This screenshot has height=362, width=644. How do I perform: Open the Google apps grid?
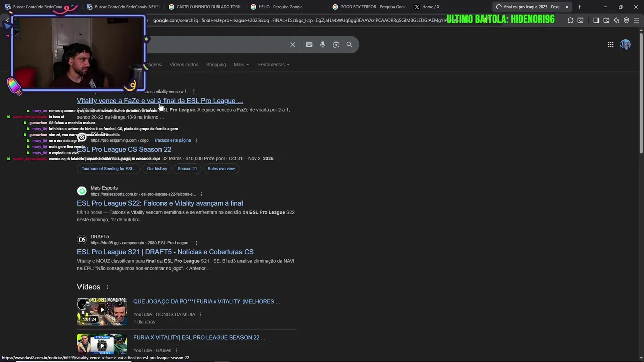pyautogui.click(x=611, y=45)
